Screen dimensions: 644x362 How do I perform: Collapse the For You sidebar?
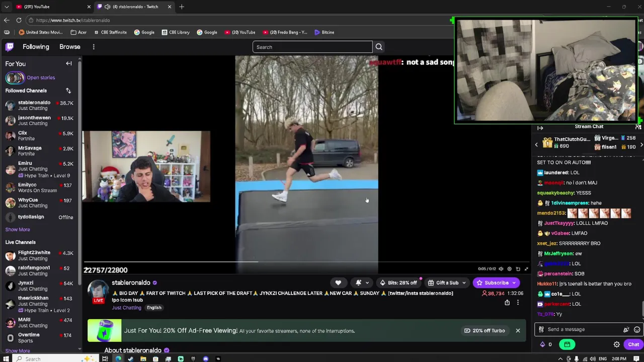(69, 64)
